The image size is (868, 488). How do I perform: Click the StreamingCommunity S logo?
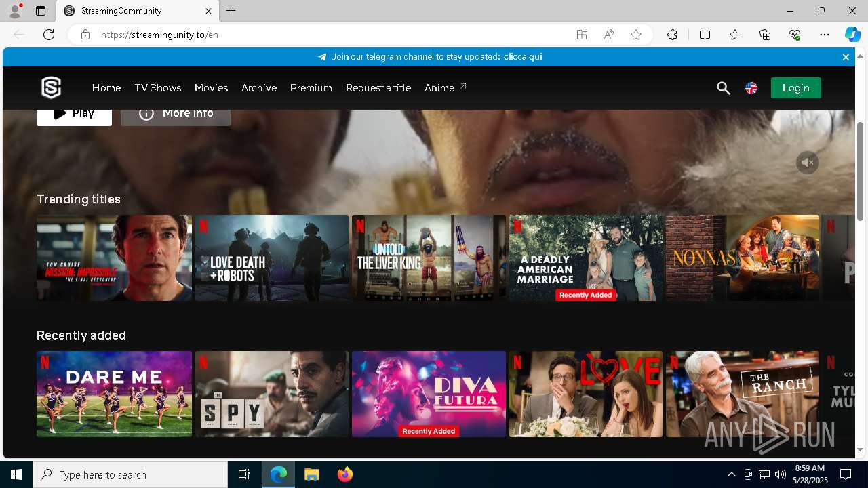coord(52,88)
